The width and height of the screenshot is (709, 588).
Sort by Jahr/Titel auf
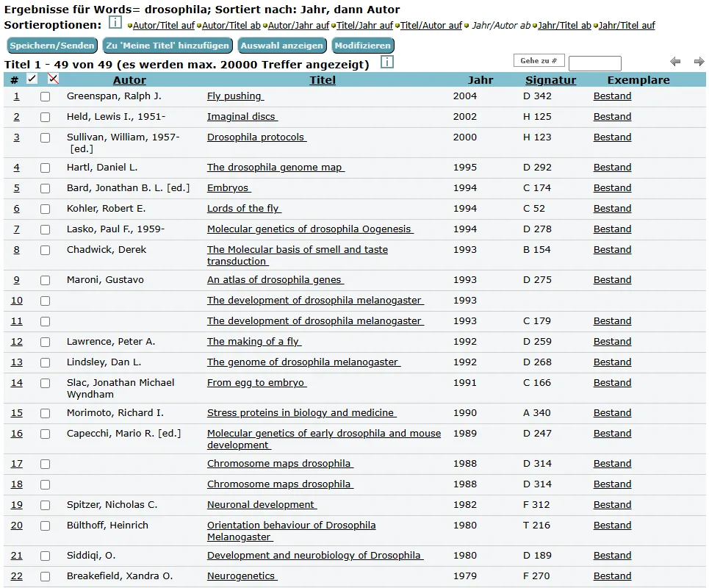[x=627, y=26]
